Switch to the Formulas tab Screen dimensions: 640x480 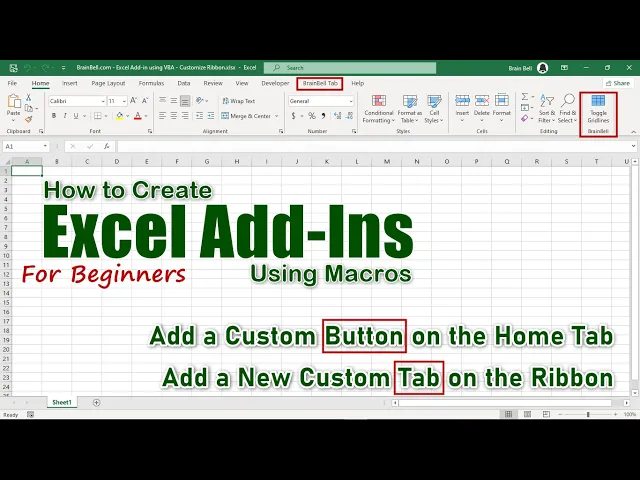pyautogui.click(x=151, y=83)
